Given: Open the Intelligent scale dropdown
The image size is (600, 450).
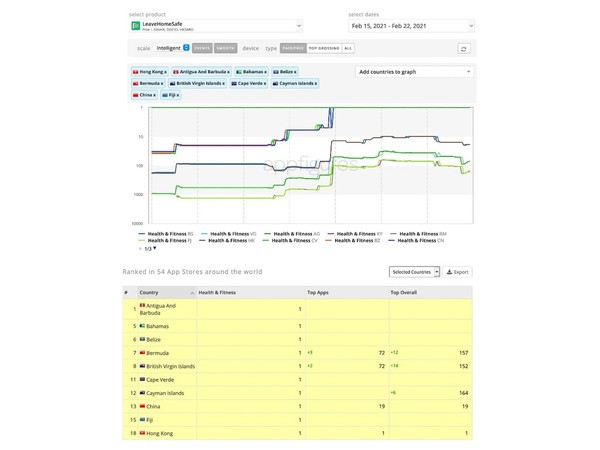Looking at the screenshot, I should click(x=172, y=48).
